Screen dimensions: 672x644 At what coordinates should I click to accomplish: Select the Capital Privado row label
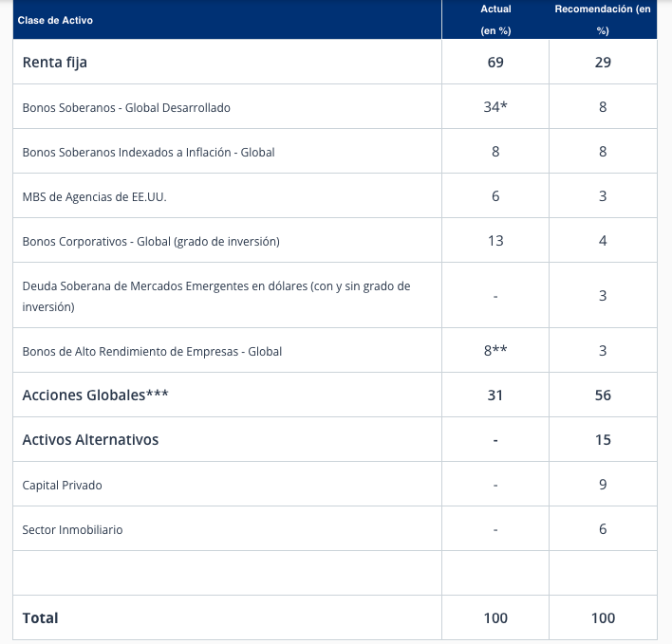coord(62,486)
